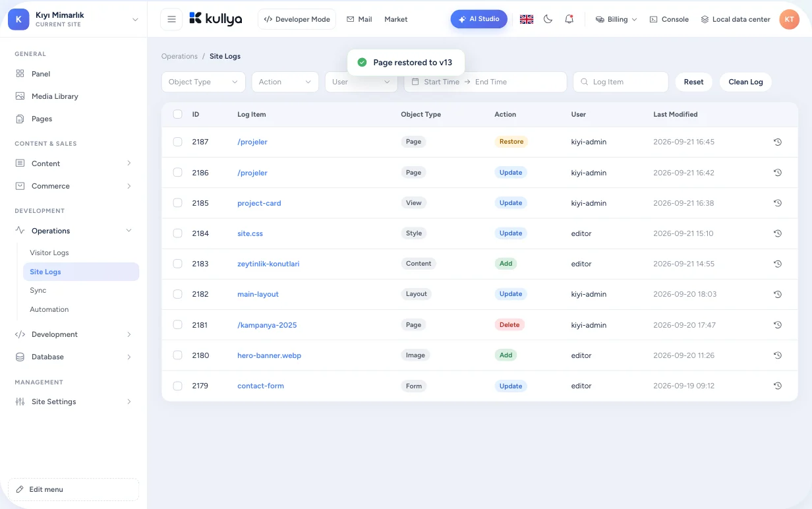812x509 pixels.
Task: Expand the Content menu
Action: [x=73, y=164]
